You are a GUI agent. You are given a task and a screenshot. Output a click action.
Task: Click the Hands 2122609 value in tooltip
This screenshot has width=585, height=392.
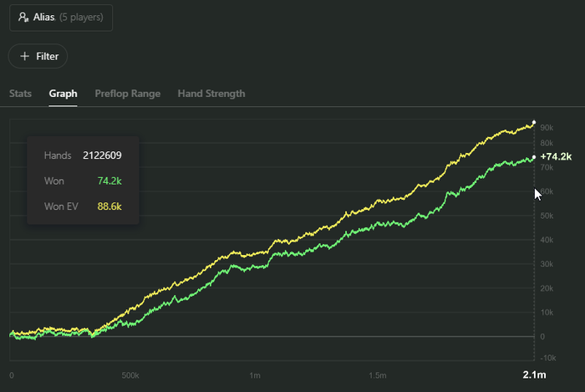(104, 155)
